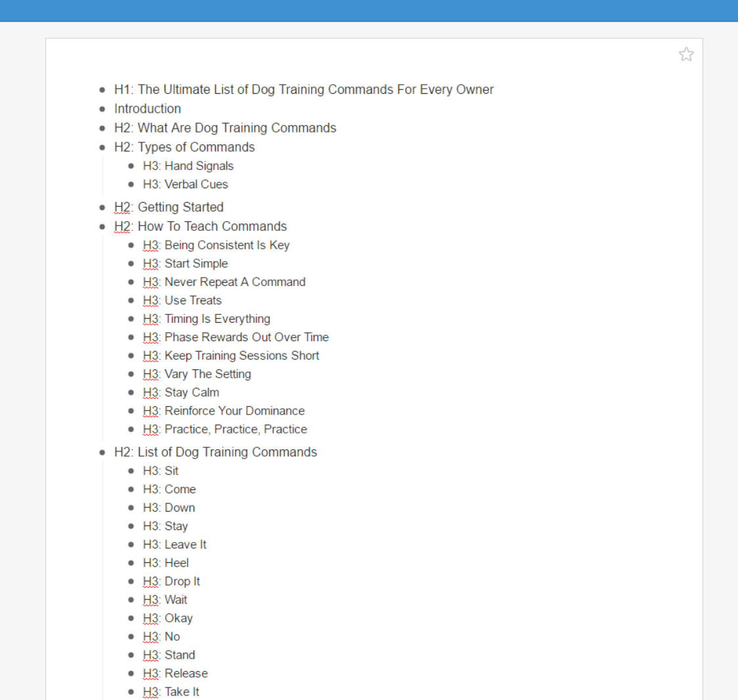Click the bullet next to 'H3: Hand Signals'
The height and width of the screenshot is (700, 738).
[131, 167]
